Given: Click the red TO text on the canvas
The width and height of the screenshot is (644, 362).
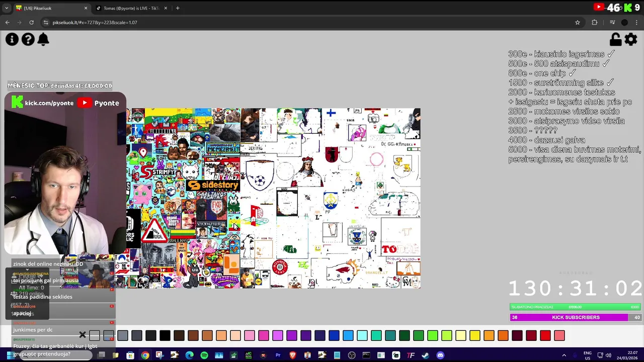Looking at the screenshot, I should 390,249.
